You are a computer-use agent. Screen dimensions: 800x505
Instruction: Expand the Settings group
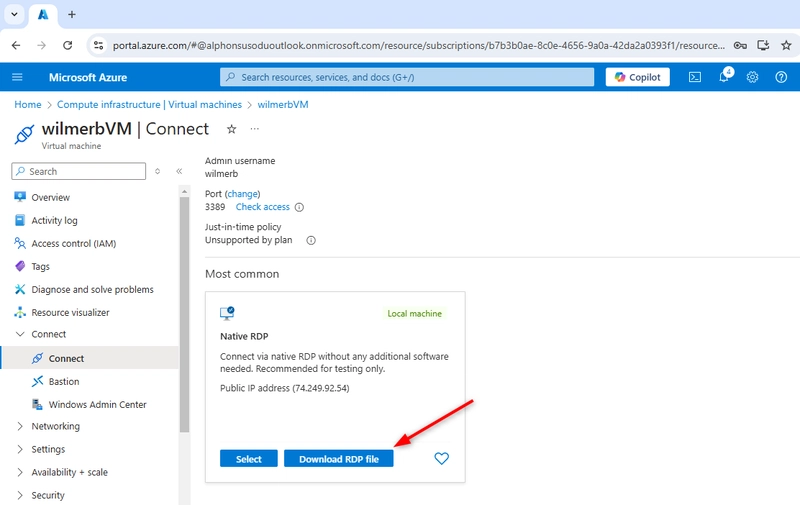[20, 449]
